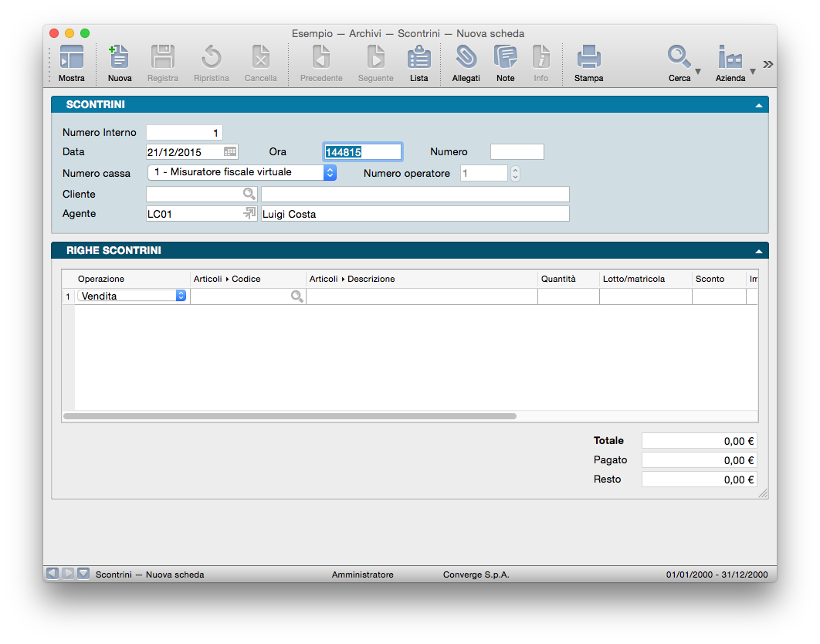Screen dimensions: 820x644
Task: Expand the Cerca dropdown arrow
Action: coord(698,71)
